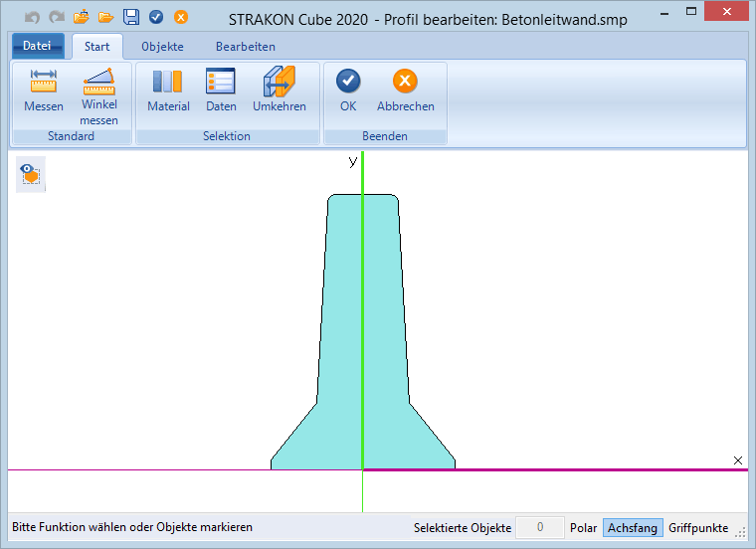Click the magenta x-axis line
Screen dimensions: 756x549
tap(554, 469)
